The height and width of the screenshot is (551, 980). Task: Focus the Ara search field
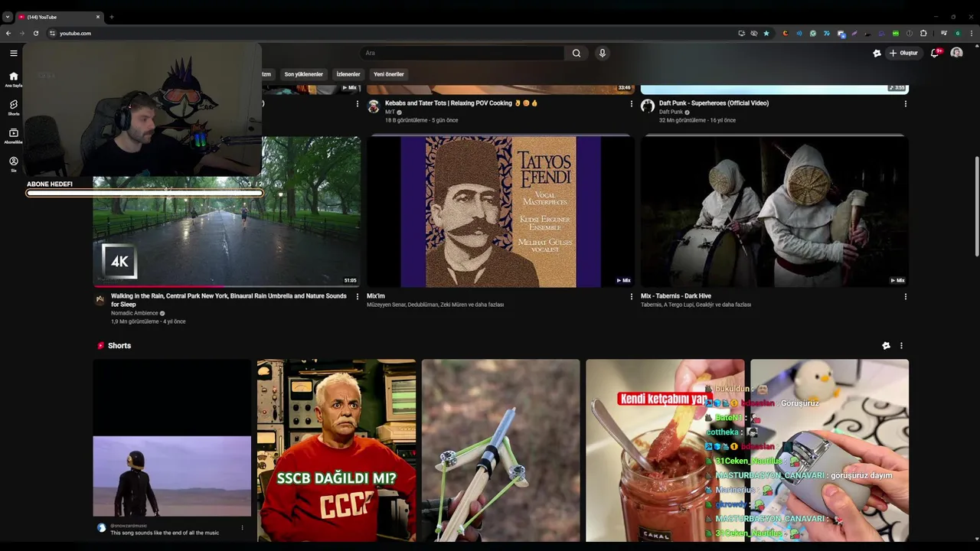(462, 53)
